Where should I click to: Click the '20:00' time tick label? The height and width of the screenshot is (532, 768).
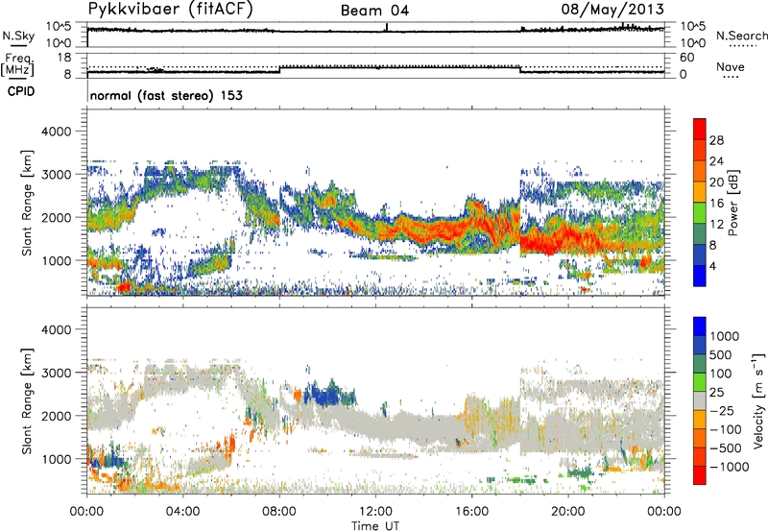tap(568, 512)
